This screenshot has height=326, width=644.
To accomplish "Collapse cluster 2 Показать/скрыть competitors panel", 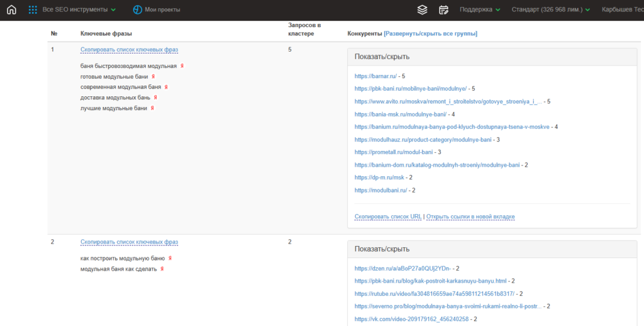I will click(x=492, y=249).
